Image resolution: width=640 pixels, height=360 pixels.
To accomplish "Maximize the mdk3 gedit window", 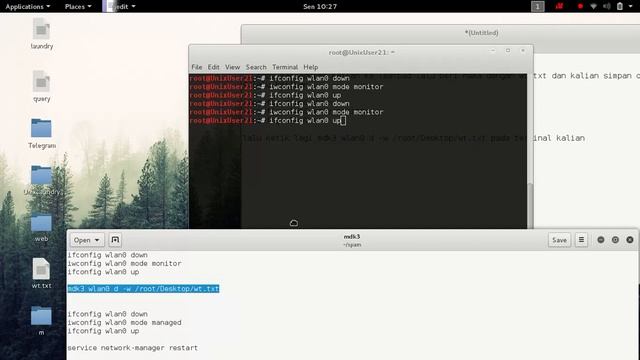I will click(x=615, y=240).
